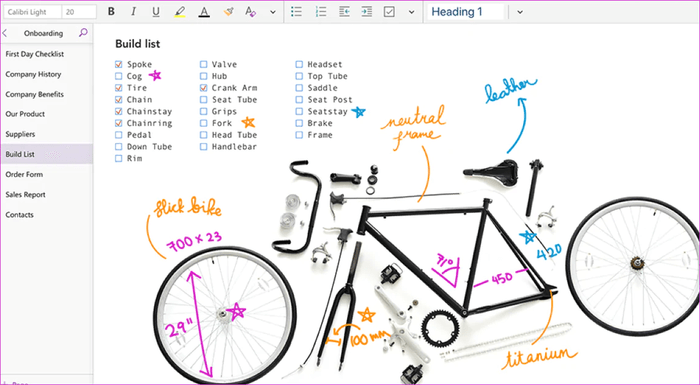Open Sales Report page

46,194
